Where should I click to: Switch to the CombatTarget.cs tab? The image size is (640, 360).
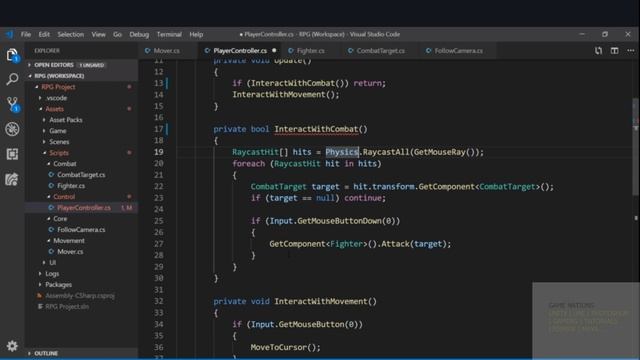tap(380, 51)
